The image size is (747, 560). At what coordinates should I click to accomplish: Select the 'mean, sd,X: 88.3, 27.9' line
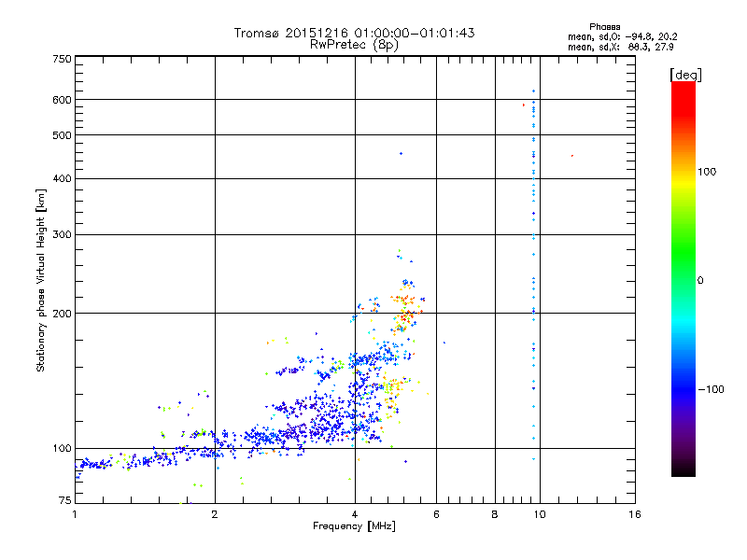(620, 47)
